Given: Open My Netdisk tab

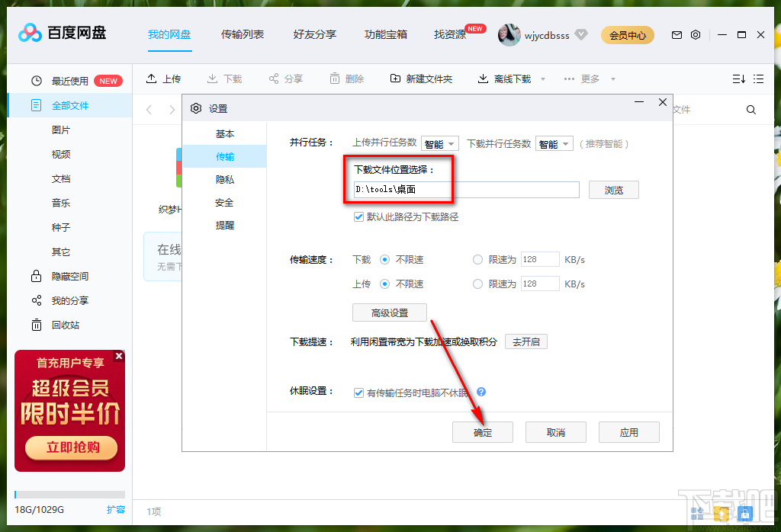Looking at the screenshot, I should (169, 34).
